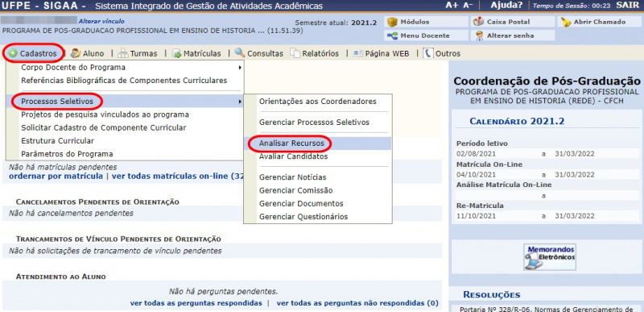Open Menu Docente
Viewport: 644px width, 312px height.
427,35
